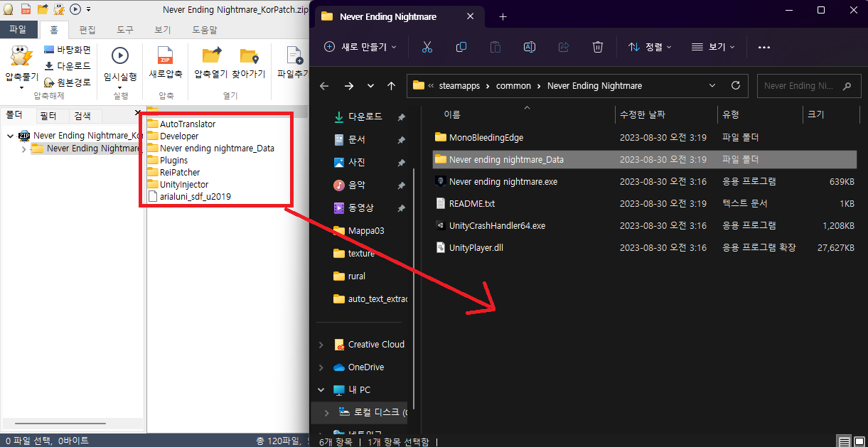This screenshot has width=868, height=447.
Task: Click the Rename icon in Explorer toolbar
Action: [530, 47]
